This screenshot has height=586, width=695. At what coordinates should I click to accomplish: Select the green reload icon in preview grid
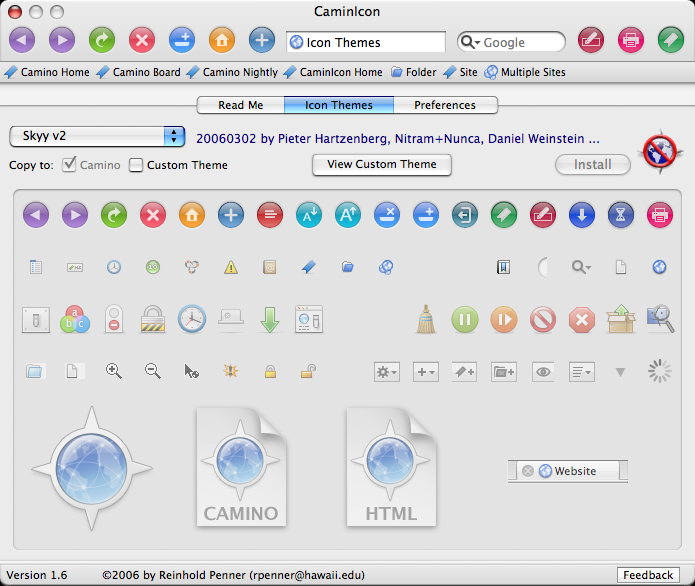coord(114,215)
